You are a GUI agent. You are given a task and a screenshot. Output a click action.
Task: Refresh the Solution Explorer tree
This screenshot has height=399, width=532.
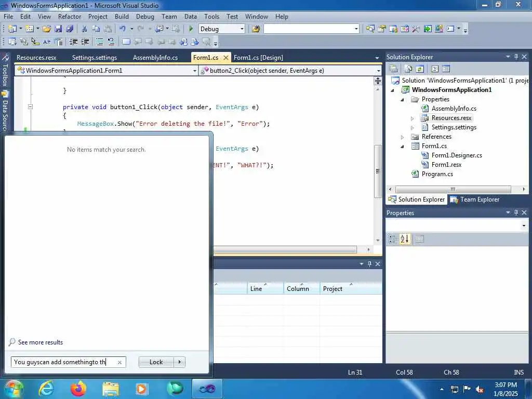click(x=420, y=69)
